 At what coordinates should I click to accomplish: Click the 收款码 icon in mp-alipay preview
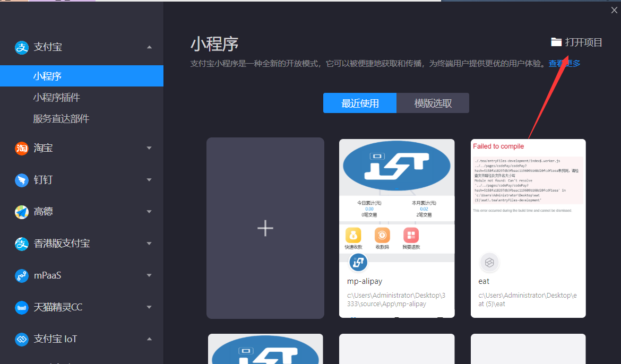(x=382, y=235)
